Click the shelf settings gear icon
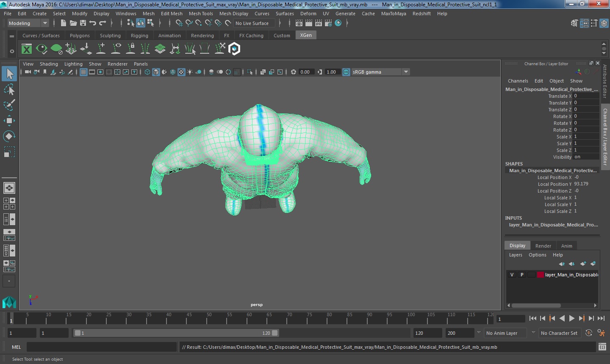 click(12, 51)
